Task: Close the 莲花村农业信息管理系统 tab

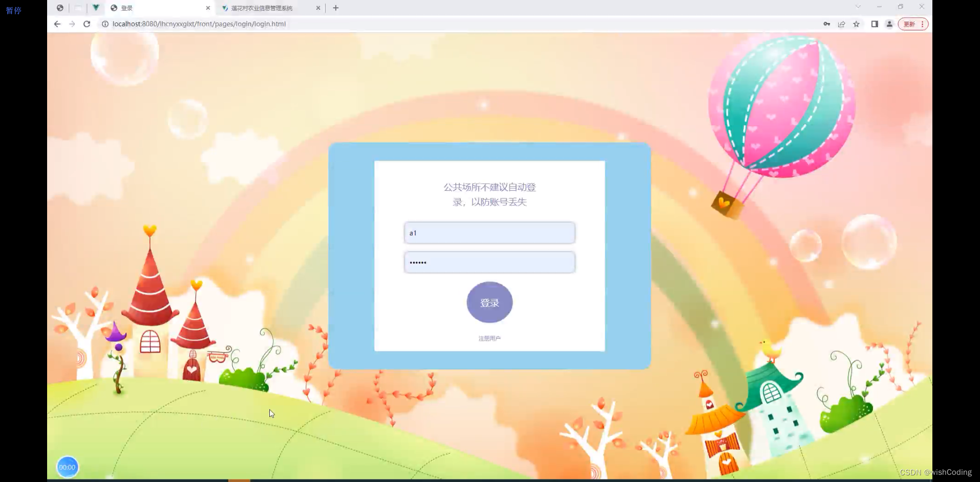Action: pos(318,8)
